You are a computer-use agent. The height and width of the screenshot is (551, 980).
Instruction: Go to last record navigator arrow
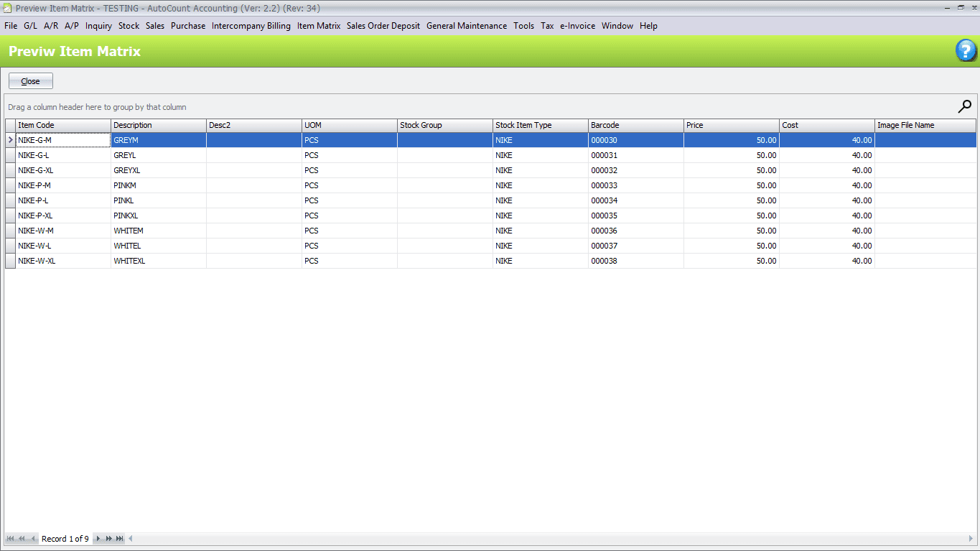click(x=120, y=539)
